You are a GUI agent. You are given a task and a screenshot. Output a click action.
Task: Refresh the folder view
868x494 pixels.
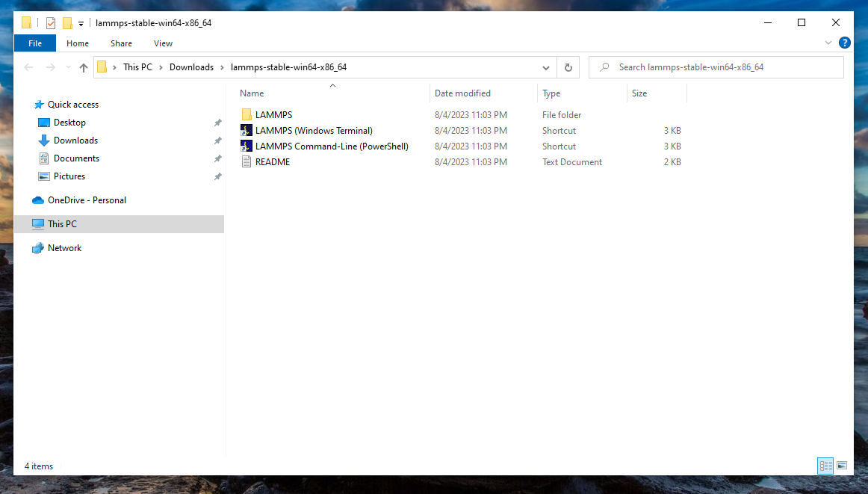[x=568, y=67]
